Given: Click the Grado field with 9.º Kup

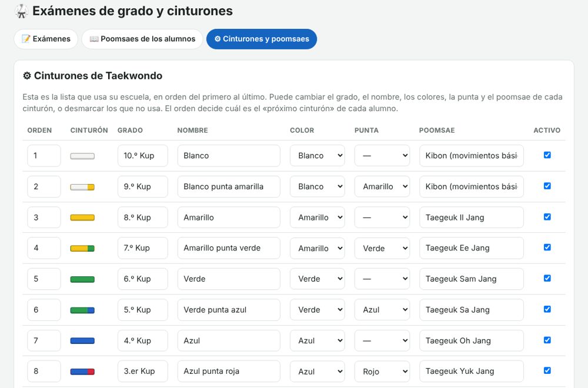Looking at the screenshot, I should coord(143,187).
